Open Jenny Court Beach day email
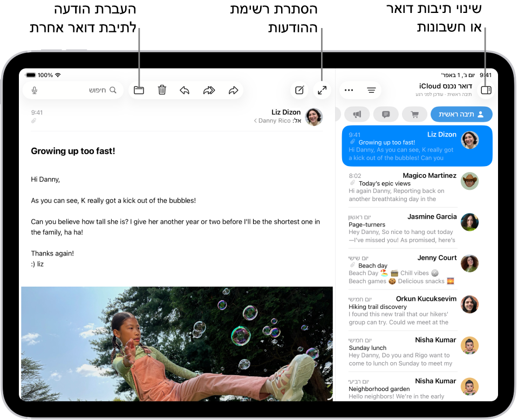 coord(417,269)
